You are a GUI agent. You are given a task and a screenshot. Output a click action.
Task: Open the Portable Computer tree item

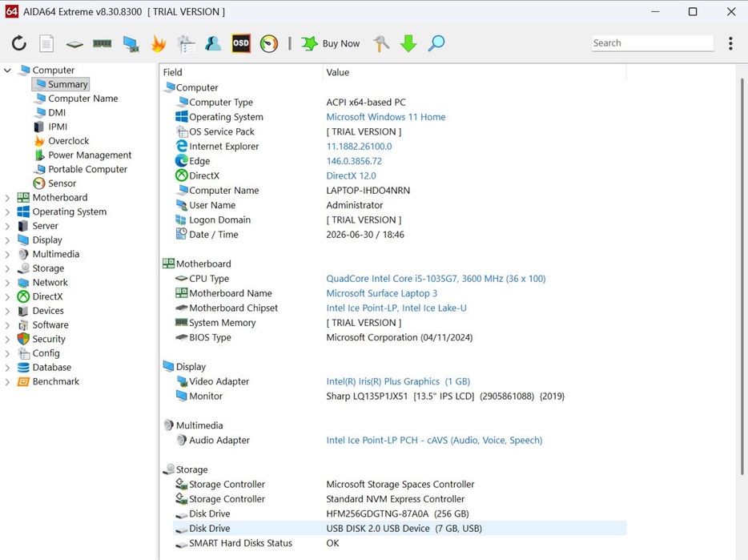click(x=81, y=170)
